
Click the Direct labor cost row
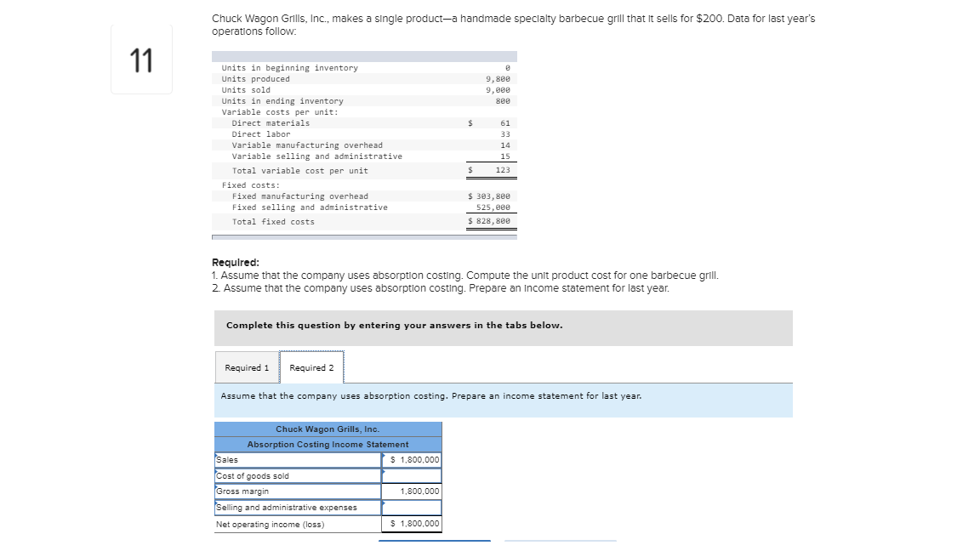click(x=364, y=134)
